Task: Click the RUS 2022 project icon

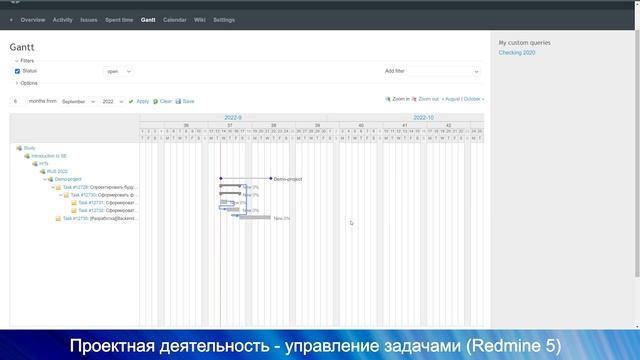Action: [42, 171]
